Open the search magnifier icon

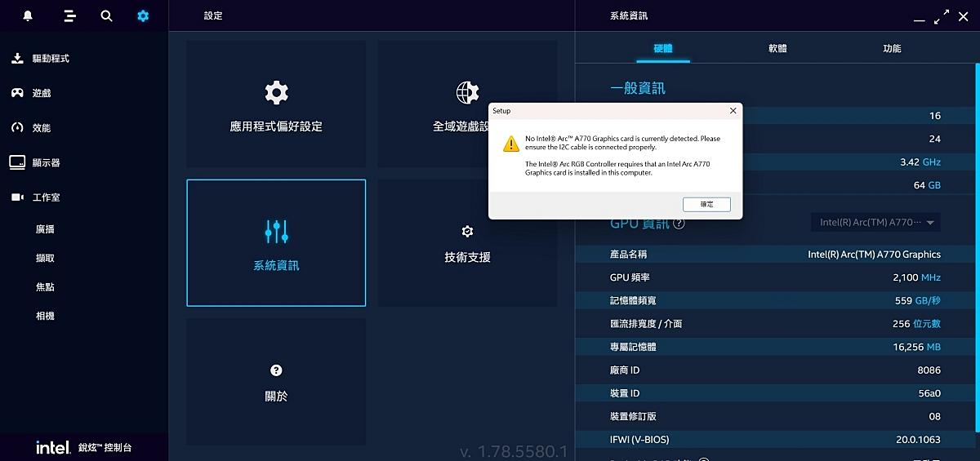[x=106, y=16]
